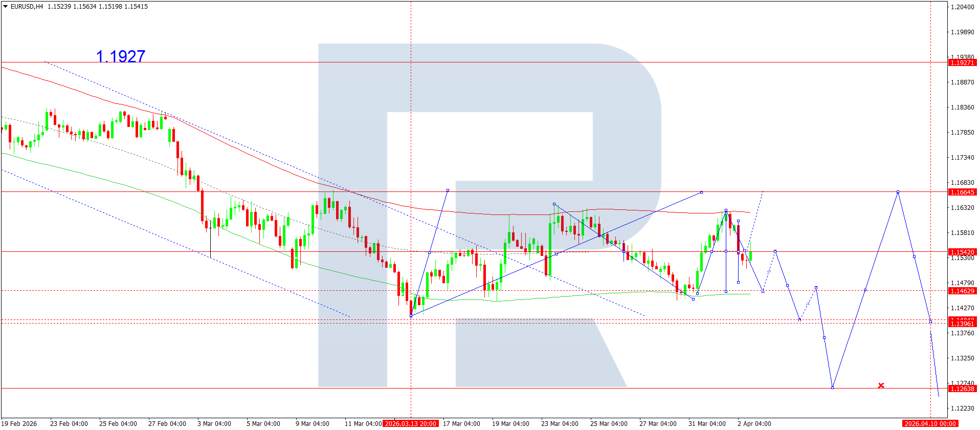Click the EURUSD,H4 chart symbol title
The height and width of the screenshot is (430, 980).
point(27,7)
